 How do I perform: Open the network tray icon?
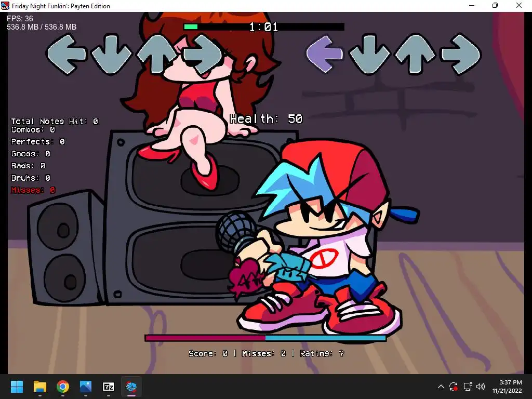(x=468, y=387)
